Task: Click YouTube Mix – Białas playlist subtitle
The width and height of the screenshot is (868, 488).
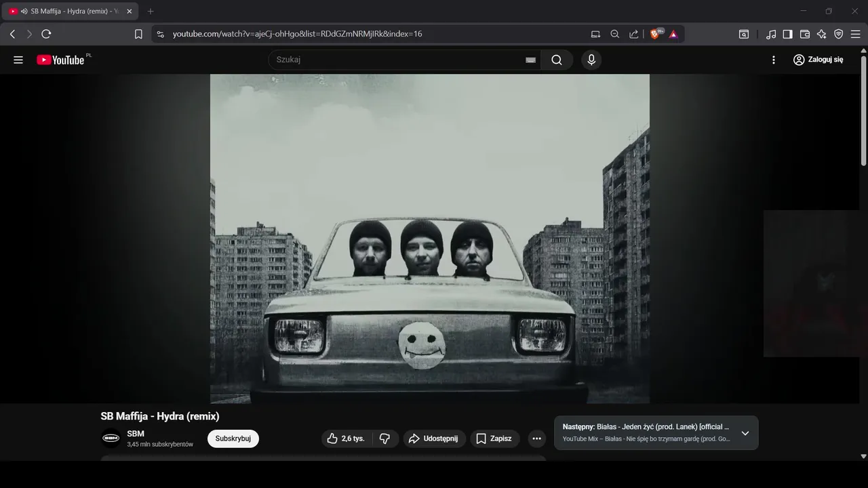Action: pos(646,439)
